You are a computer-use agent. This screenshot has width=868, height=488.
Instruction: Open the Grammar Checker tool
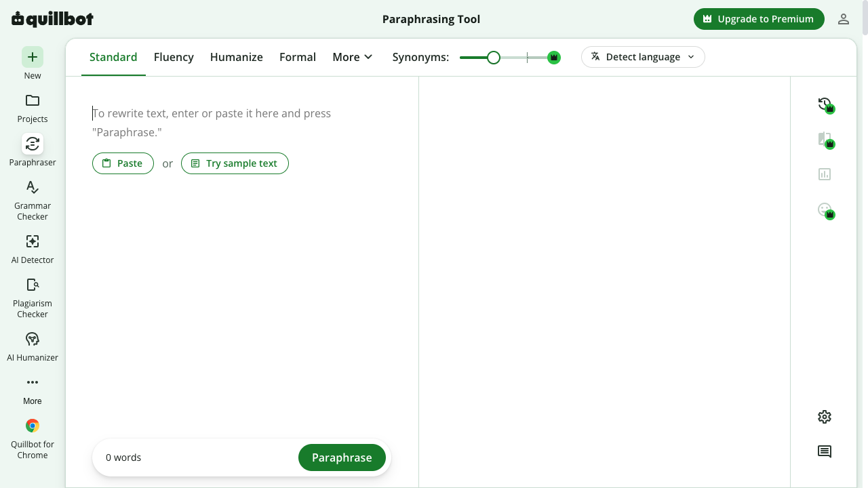coord(33,200)
